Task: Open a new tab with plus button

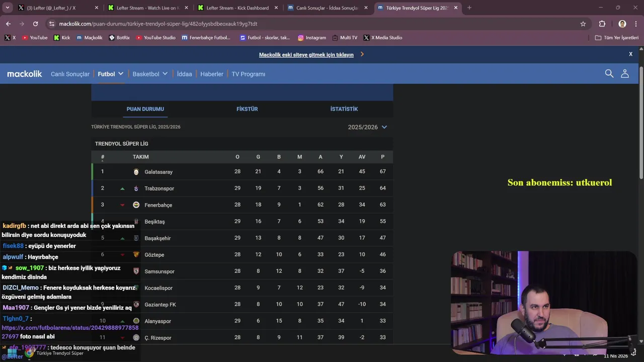Action: tap(469, 8)
